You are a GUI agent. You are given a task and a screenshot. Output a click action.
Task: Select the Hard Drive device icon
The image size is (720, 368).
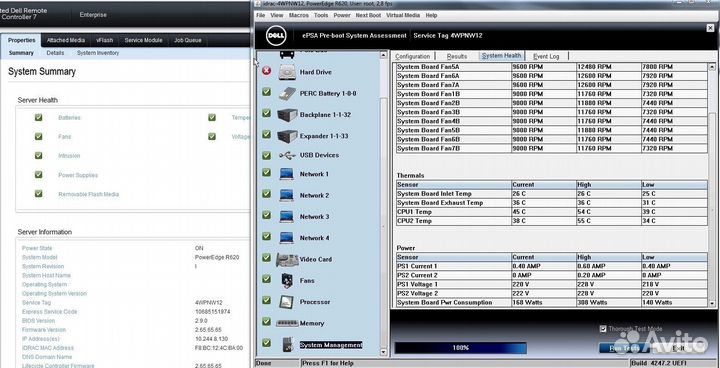287,72
